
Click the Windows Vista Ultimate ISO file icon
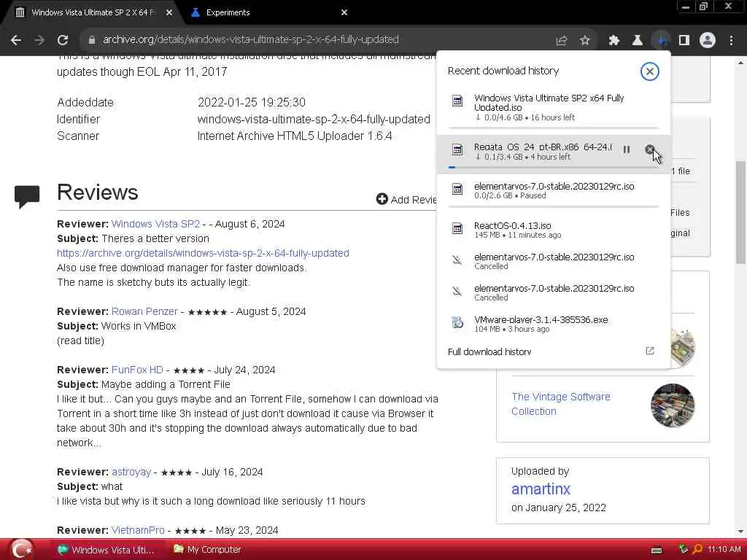pyautogui.click(x=457, y=101)
